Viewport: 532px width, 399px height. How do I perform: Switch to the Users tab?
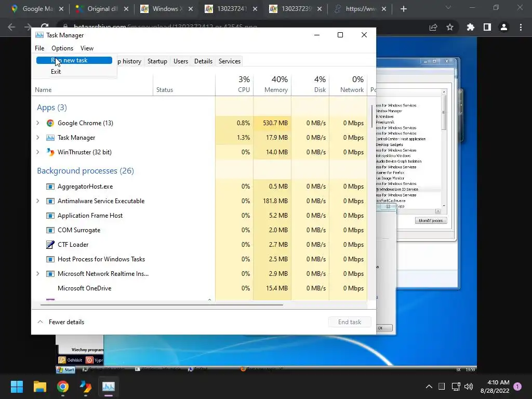click(x=180, y=61)
